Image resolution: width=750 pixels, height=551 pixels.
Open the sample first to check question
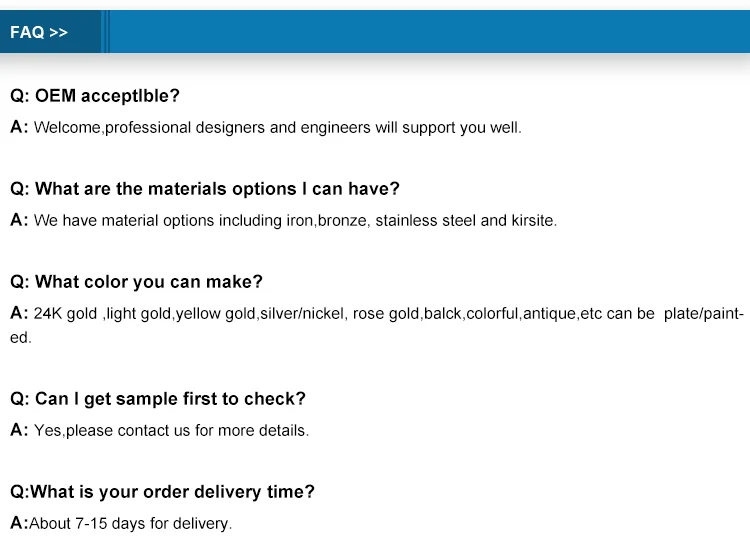pos(158,399)
